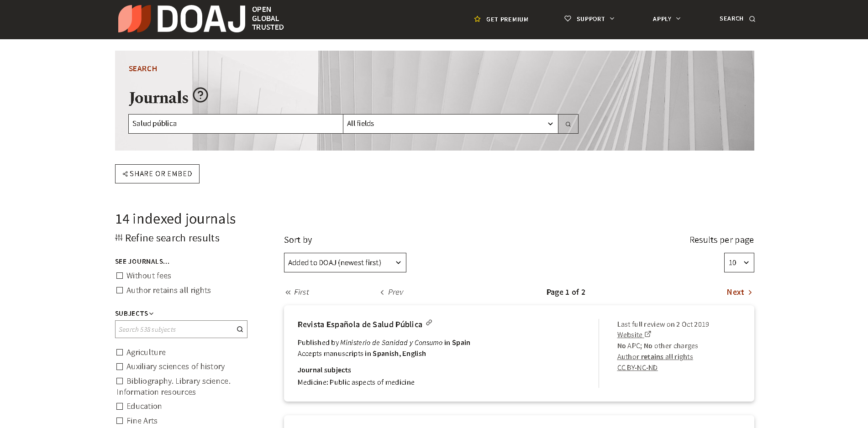
Task: Open the Apply menu
Action: pos(667,19)
